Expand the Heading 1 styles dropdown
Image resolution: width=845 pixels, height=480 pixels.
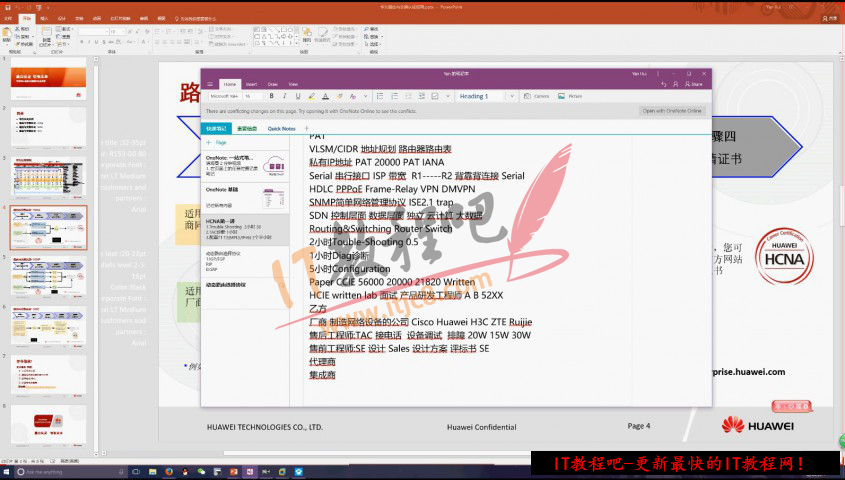click(514, 96)
